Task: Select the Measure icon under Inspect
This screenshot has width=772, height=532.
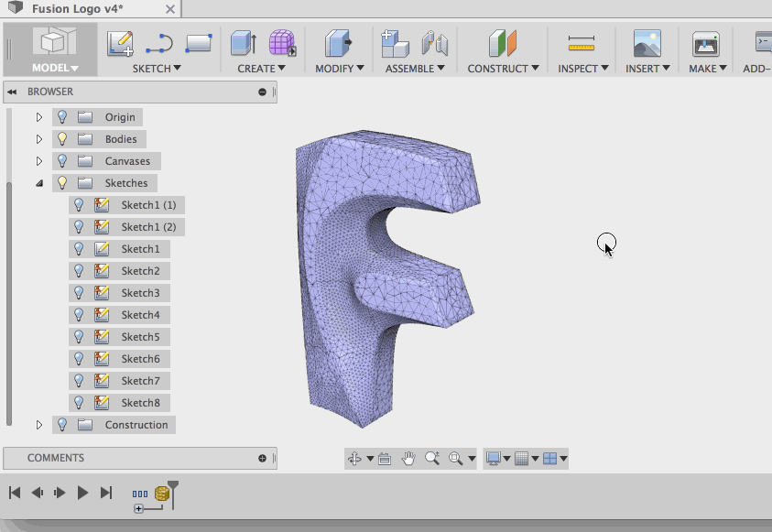Action: pos(581,43)
